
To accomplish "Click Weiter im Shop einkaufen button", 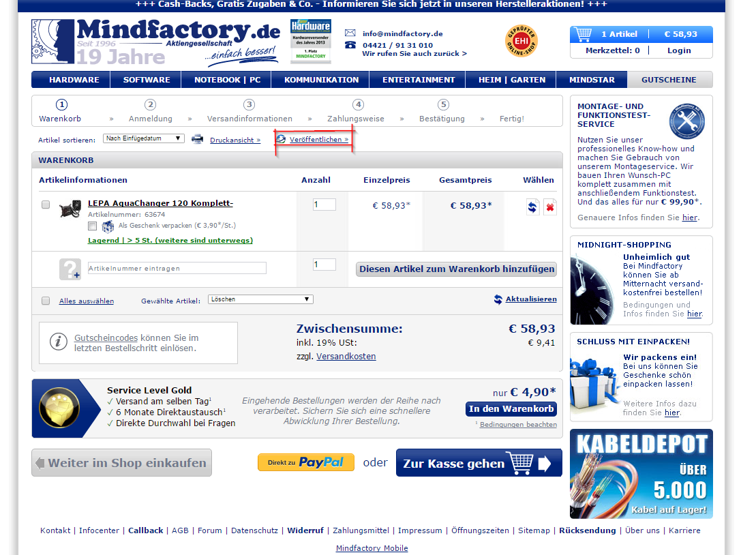I will (x=121, y=463).
